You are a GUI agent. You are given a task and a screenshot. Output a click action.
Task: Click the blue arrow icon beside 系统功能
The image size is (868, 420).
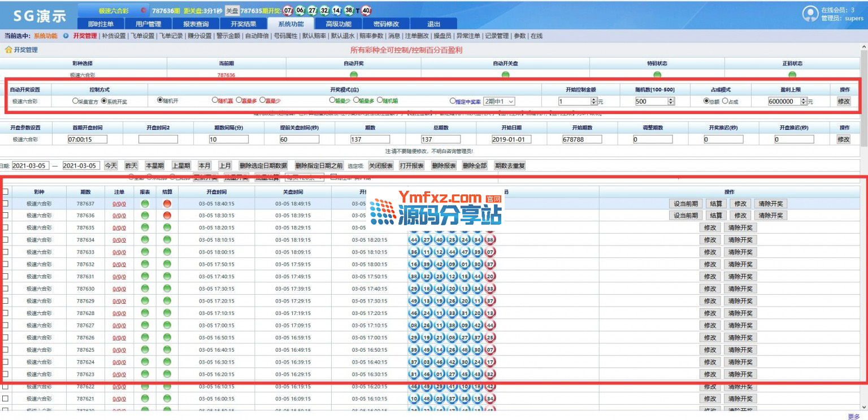66,36
